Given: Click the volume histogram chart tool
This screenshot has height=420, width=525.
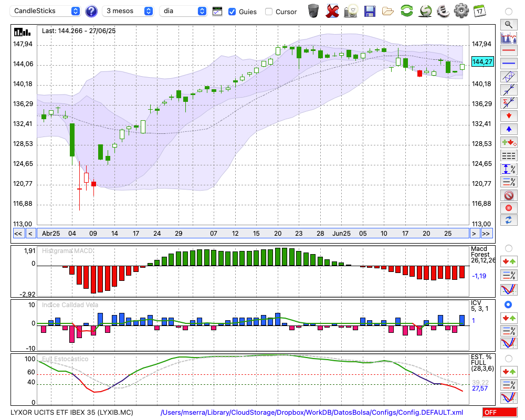Looking at the screenshot, I should [x=509, y=37].
